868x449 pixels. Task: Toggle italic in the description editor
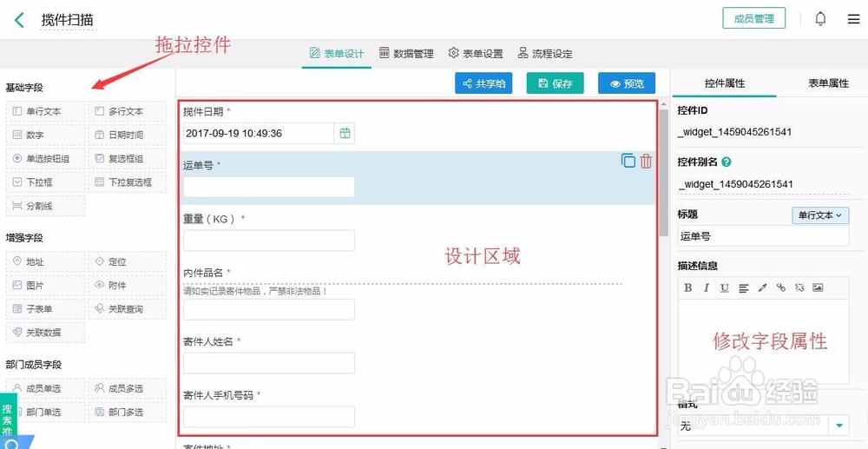(707, 287)
